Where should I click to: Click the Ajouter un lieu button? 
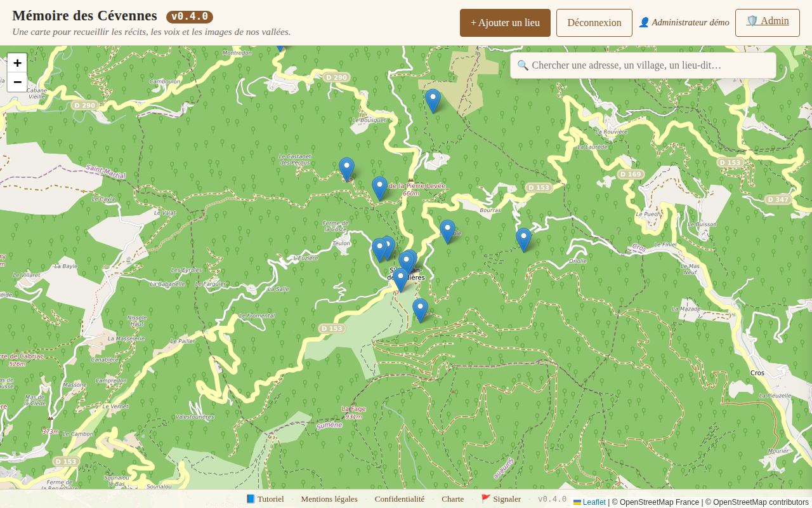(x=505, y=23)
